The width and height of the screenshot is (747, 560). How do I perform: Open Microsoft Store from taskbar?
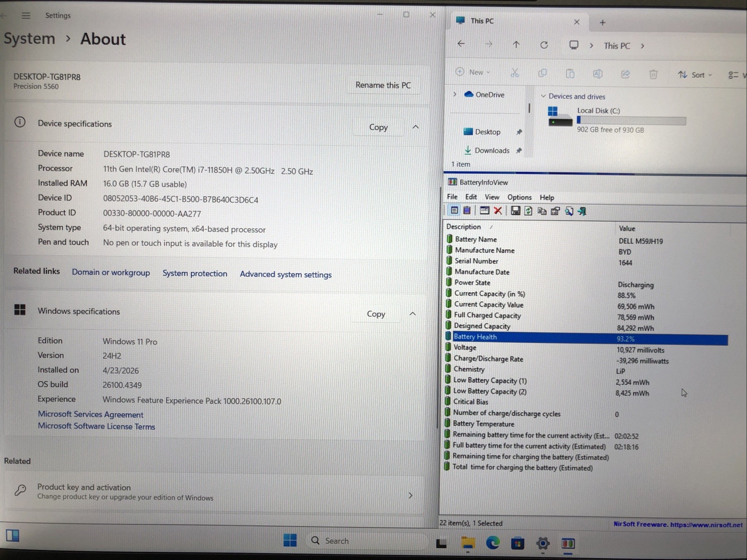pyautogui.click(x=517, y=543)
